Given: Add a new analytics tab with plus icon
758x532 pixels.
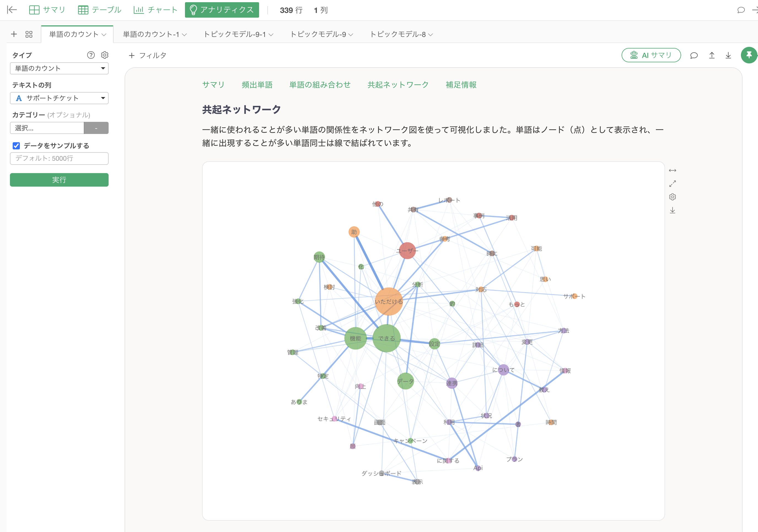Looking at the screenshot, I should 14,34.
